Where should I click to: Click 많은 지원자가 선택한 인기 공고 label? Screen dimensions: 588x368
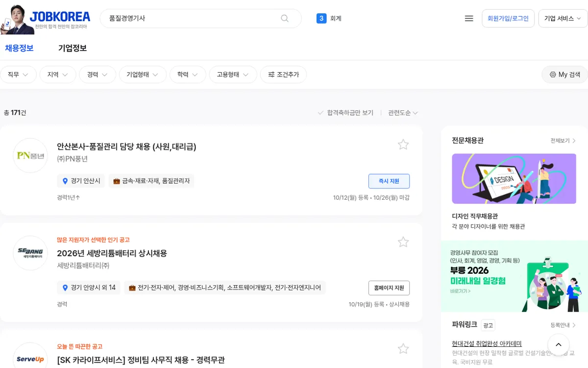pyautogui.click(x=93, y=240)
